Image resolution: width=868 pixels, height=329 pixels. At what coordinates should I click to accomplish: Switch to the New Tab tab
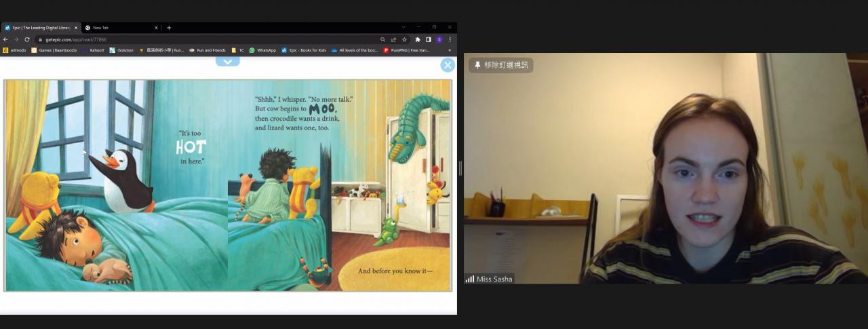pos(121,28)
